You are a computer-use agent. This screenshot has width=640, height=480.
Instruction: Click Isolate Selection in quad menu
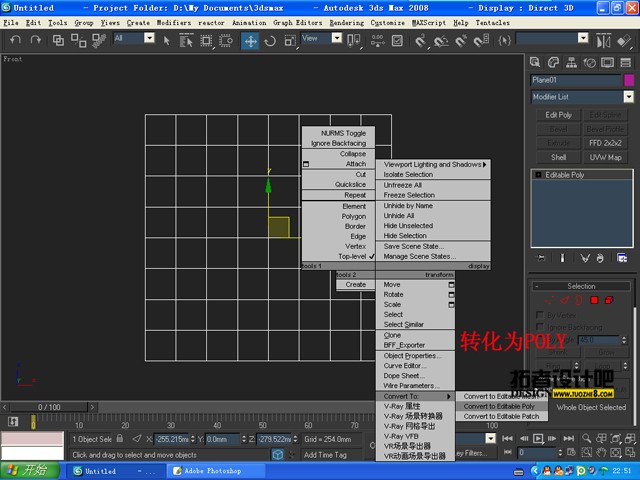408,174
